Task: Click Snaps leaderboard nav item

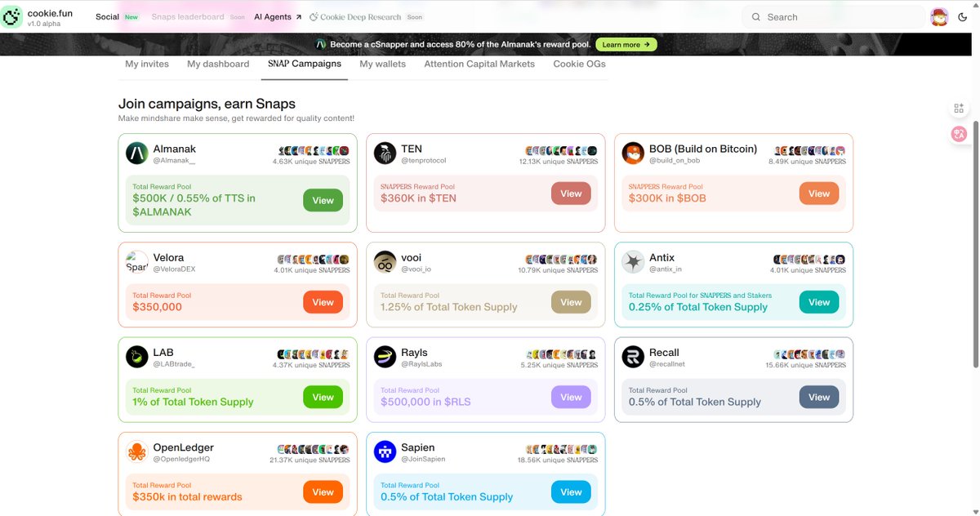Action: (187, 17)
